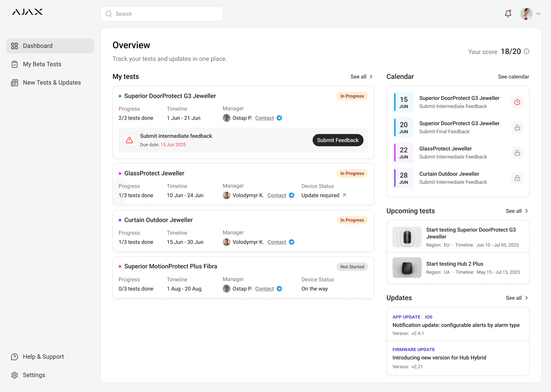Go to My Beta Tests
This screenshot has height=392, width=551.
tap(50, 64)
